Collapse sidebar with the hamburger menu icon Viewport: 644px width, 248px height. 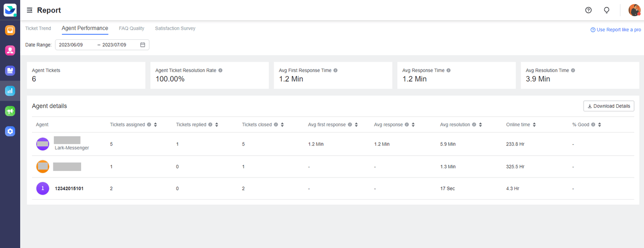point(30,10)
